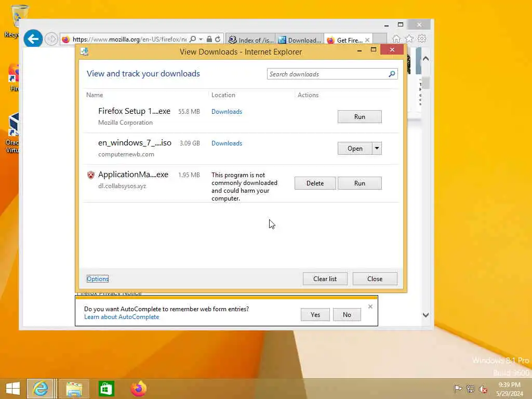Screen dimensions: 532x399
Task: Click the page scrollbar up arrow
Action: coord(426,59)
